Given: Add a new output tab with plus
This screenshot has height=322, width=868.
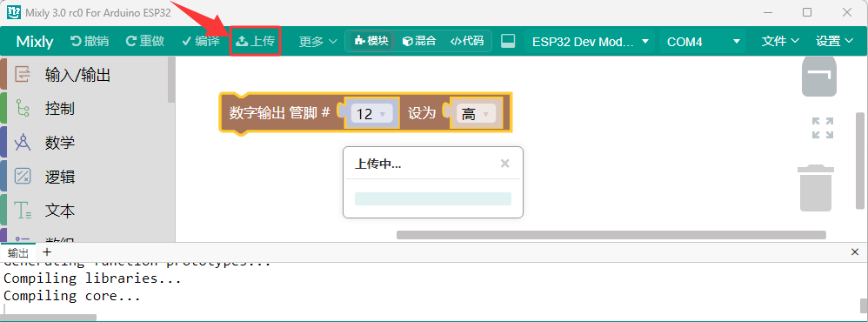Looking at the screenshot, I should 47,252.
